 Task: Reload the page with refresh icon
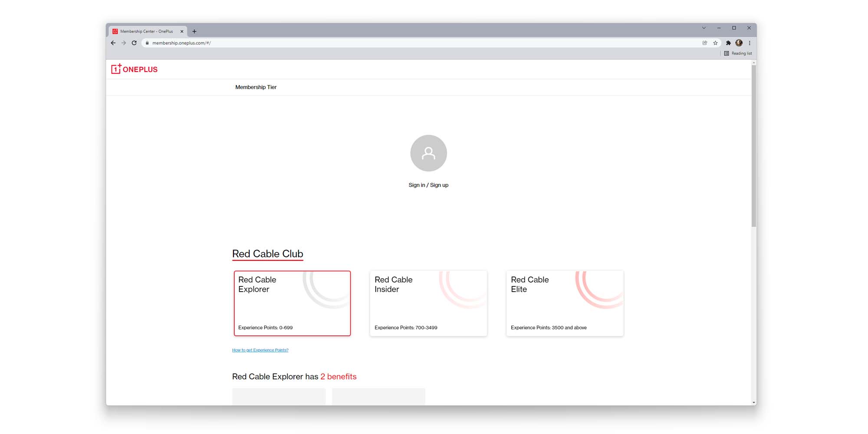pyautogui.click(x=134, y=43)
